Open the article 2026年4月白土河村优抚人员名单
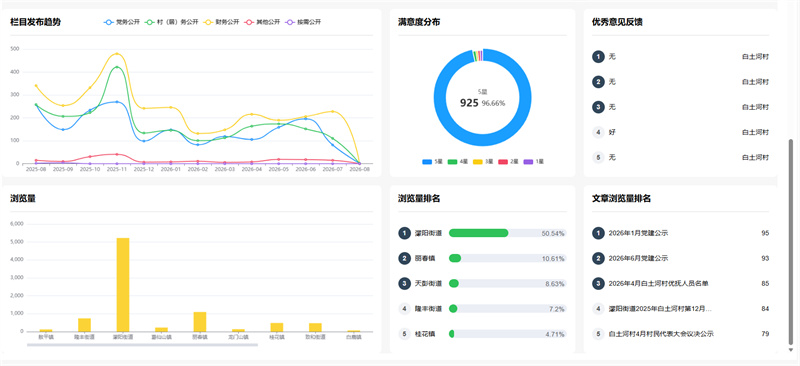 [x=658, y=283]
